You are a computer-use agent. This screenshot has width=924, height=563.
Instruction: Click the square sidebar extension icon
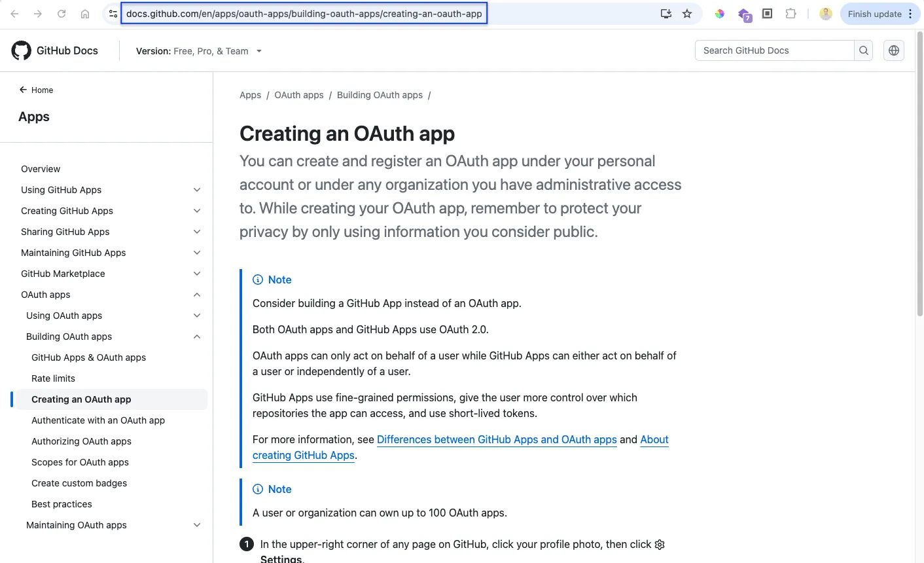click(x=768, y=14)
